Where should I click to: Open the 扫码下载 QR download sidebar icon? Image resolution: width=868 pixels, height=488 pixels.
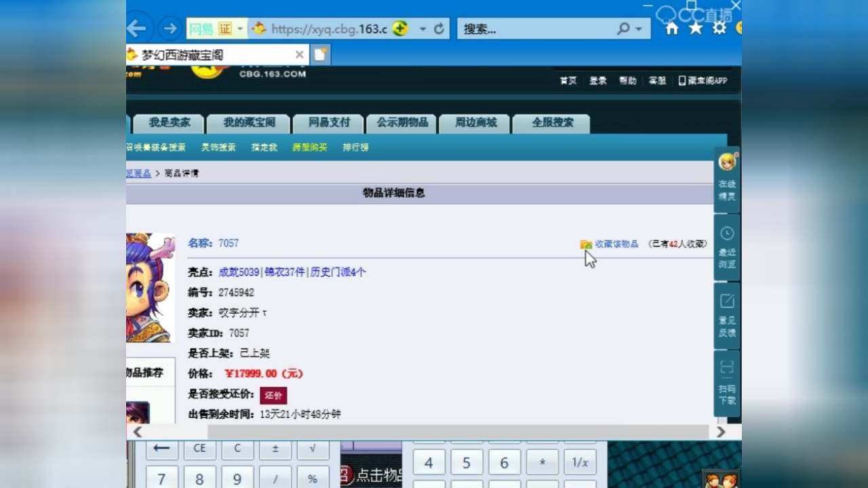point(727,383)
